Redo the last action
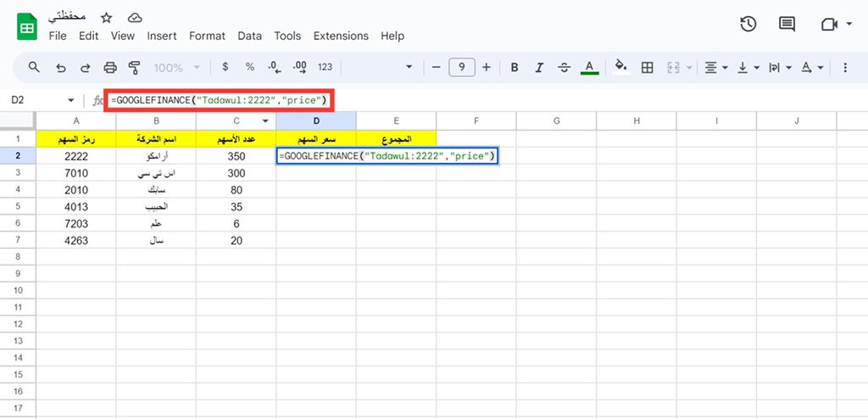Image resolution: width=868 pixels, height=419 pixels. (86, 68)
